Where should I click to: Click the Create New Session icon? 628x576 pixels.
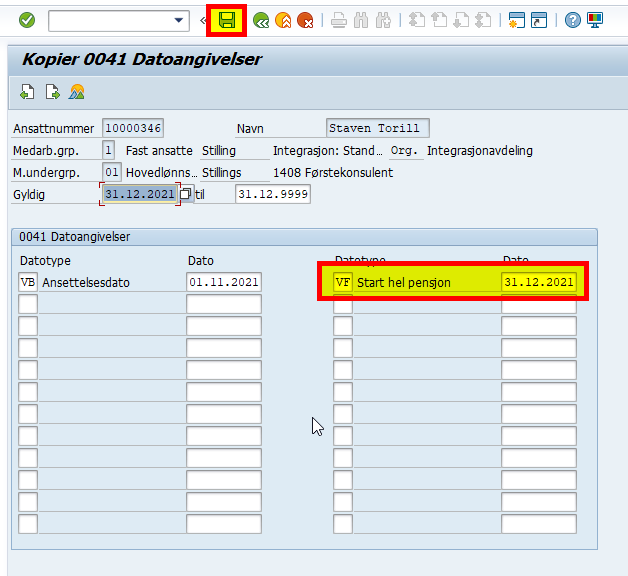click(517, 20)
